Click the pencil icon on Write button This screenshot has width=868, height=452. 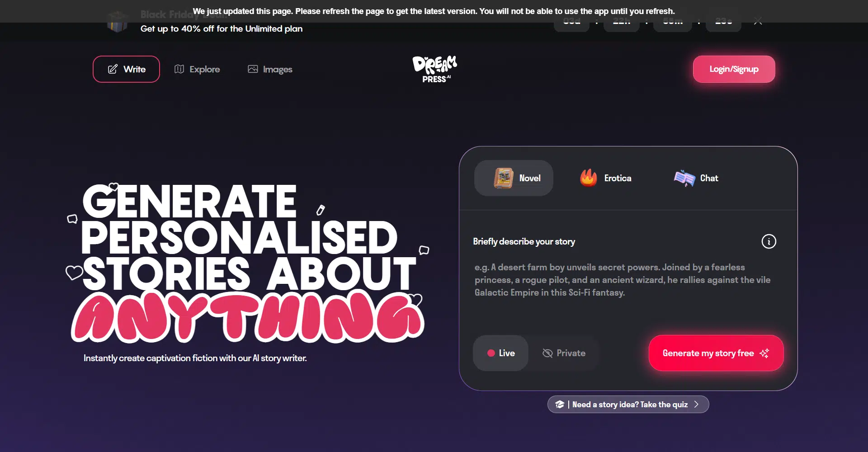pyautogui.click(x=113, y=69)
